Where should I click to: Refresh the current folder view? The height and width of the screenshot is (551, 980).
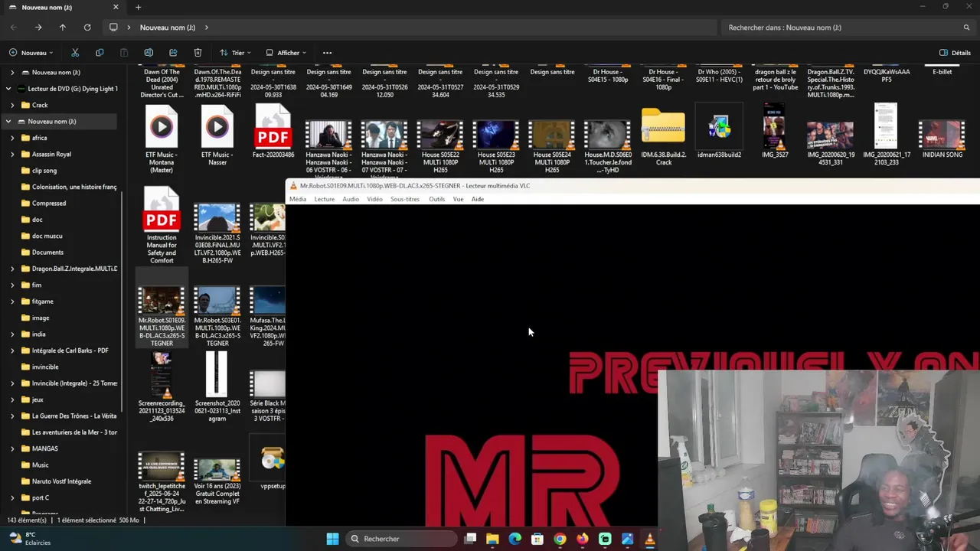click(x=87, y=28)
